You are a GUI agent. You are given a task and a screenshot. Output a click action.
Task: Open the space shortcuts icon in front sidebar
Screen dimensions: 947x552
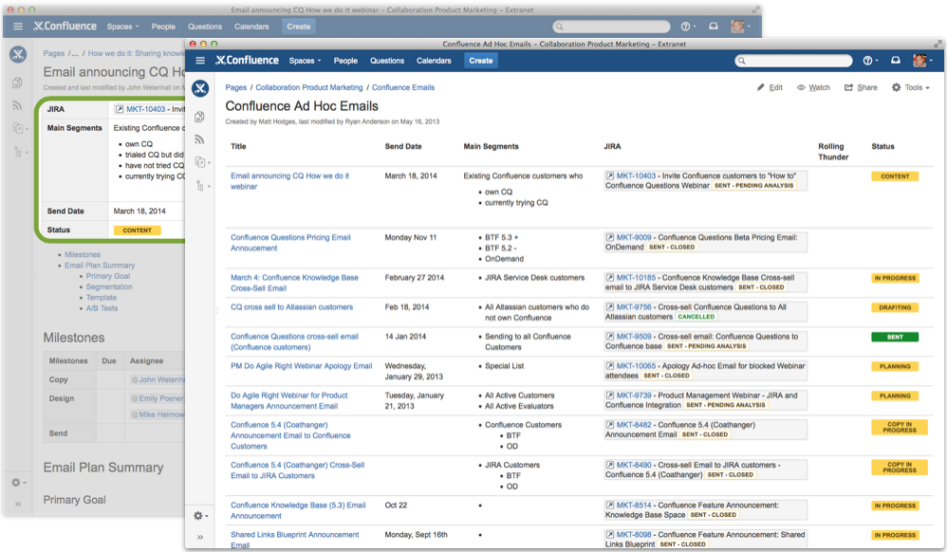[x=201, y=162]
